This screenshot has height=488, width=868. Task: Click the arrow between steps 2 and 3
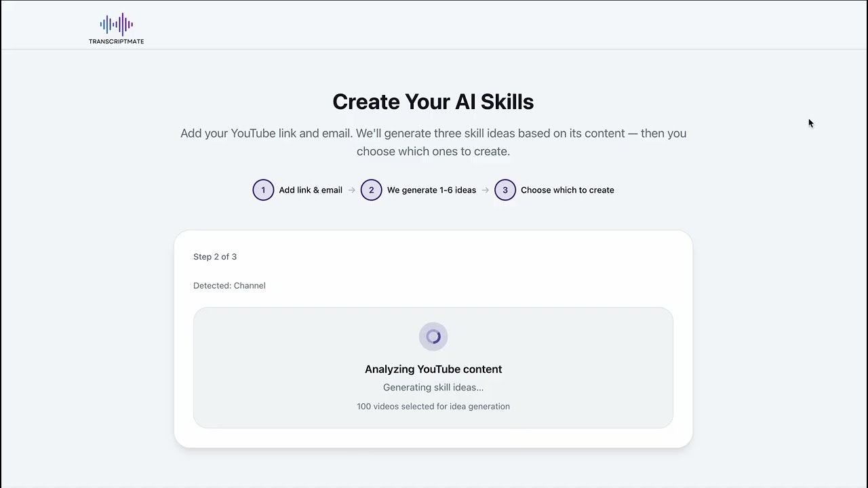[486, 190]
